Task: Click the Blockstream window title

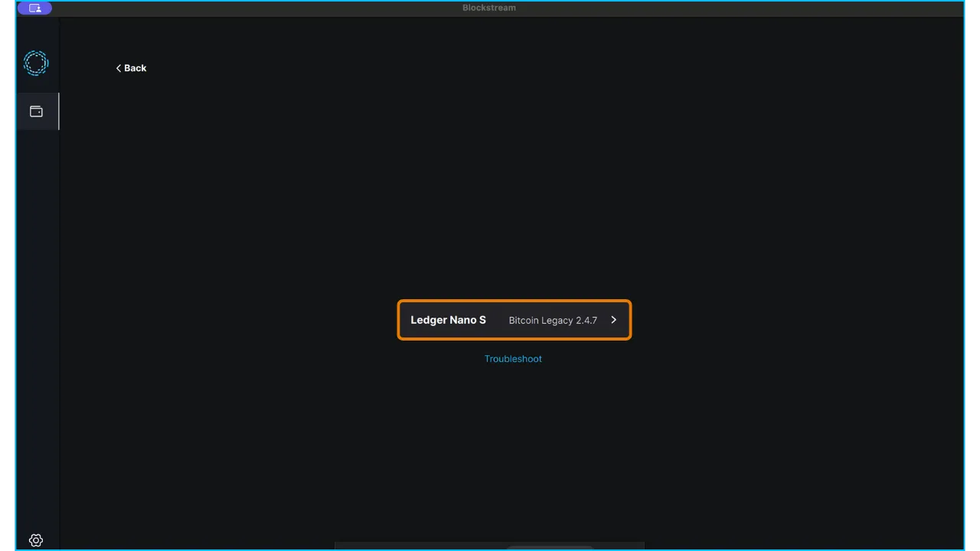Action: pyautogui.click(x=489, y=8)
